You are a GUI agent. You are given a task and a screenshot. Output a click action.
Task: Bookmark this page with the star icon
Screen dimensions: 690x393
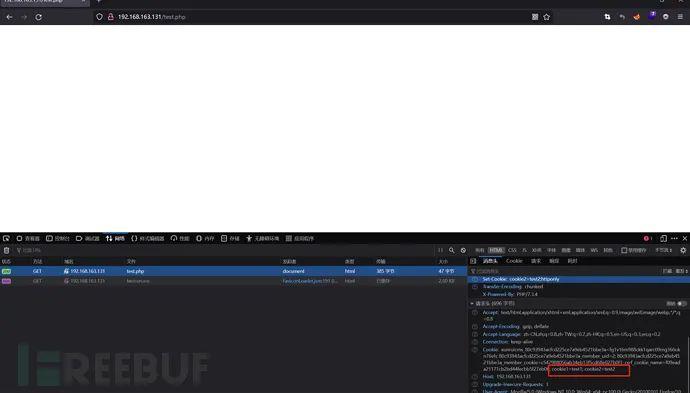547,17
